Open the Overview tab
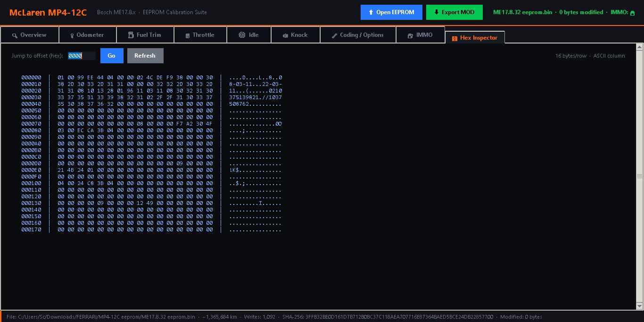Viewport: 644px width, 322px height. pyautogui.click(x=30, y=35)
